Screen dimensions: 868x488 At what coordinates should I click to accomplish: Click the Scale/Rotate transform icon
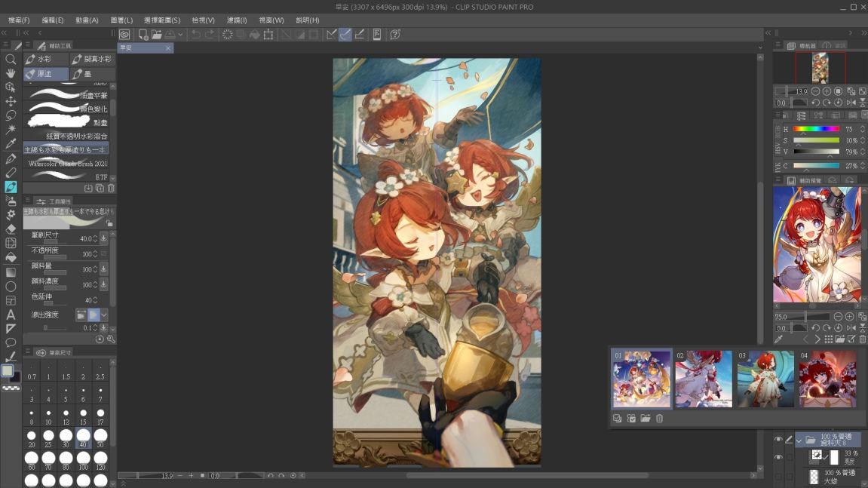point(268,35)
